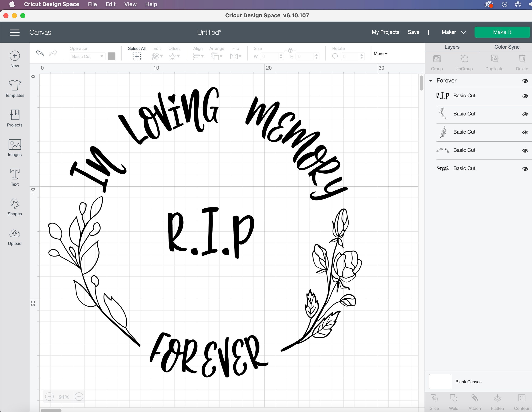Hide the R.I.P Basic Cut layer

click(525, 96)
